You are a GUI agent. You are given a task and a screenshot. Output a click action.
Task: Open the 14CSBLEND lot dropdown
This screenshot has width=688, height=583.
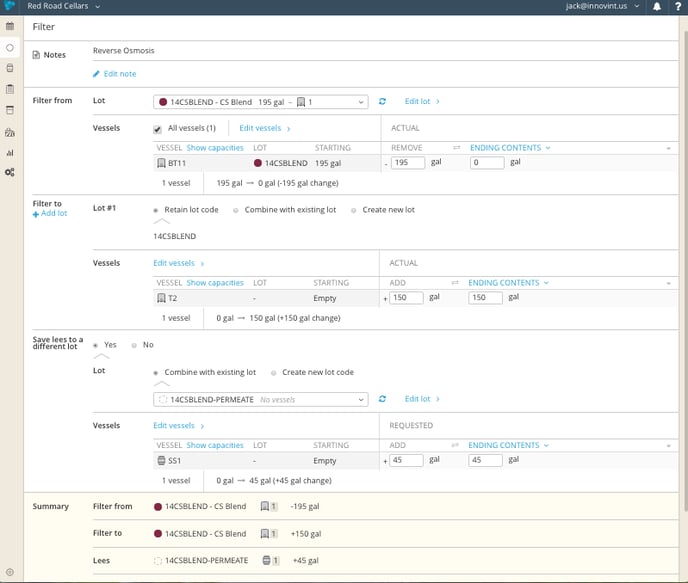click(x=261, y=102)
